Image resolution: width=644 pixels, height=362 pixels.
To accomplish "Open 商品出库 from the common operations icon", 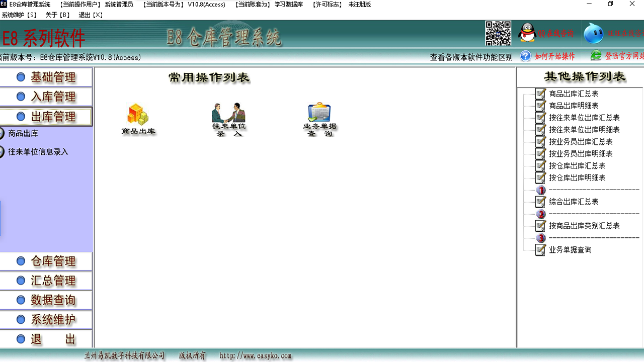I will coord(138,119).
